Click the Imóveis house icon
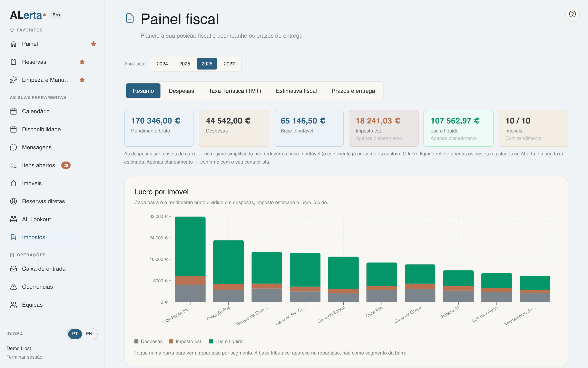This screenshot has width=588, height=368. 13,183
